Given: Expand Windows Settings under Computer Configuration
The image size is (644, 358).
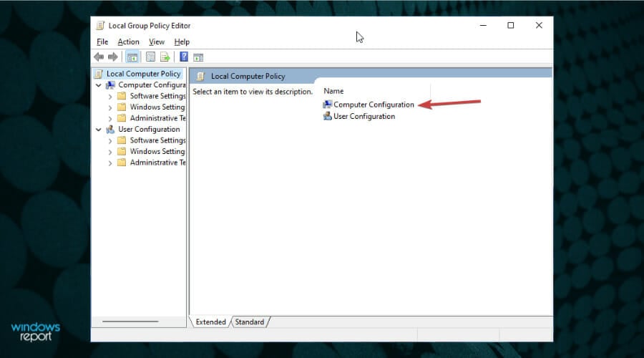Looking at the screenshot, I should pos(110,107).
